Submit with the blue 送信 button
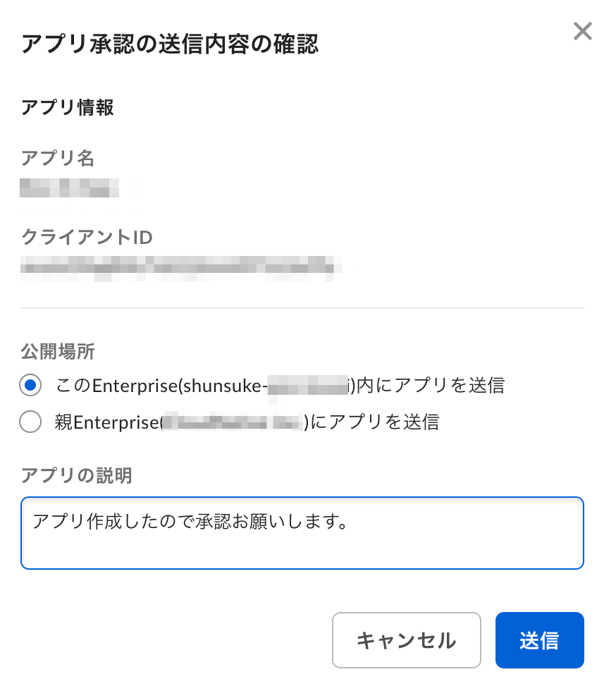The width and height of the screenshot is (616, 691). click(539, 640)
